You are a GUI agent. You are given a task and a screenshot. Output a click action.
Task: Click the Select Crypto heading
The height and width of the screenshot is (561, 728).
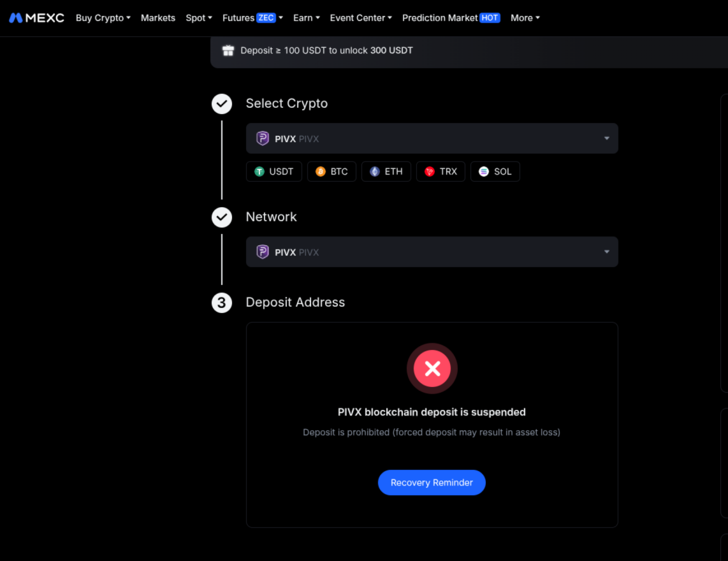pos(286,103)
